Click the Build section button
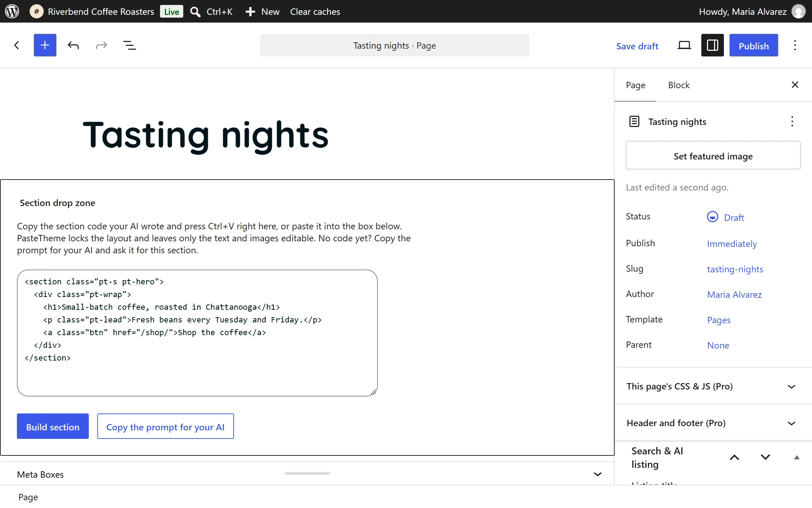 click(x=53, y=426)
